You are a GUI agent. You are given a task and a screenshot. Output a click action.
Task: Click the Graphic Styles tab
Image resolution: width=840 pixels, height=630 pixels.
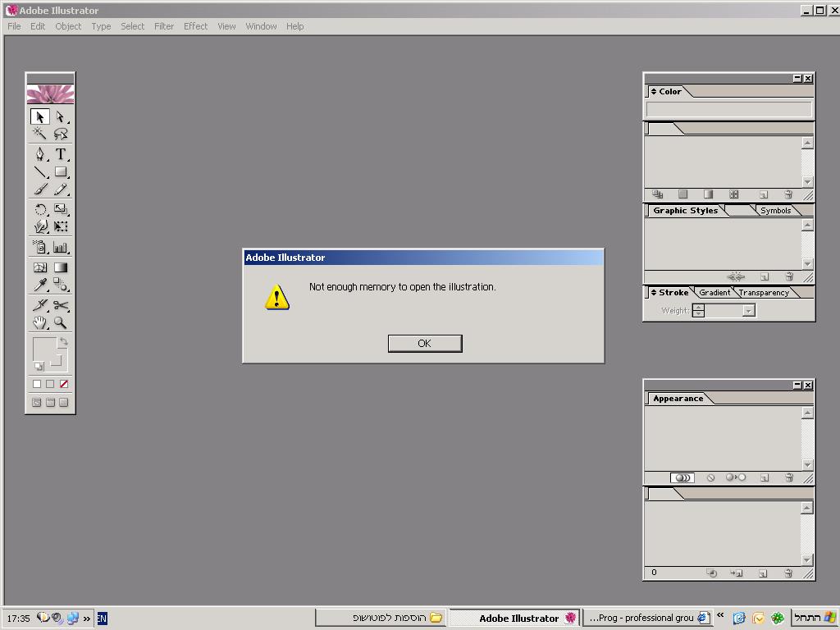pyautogui.click(x=685, y=211)
